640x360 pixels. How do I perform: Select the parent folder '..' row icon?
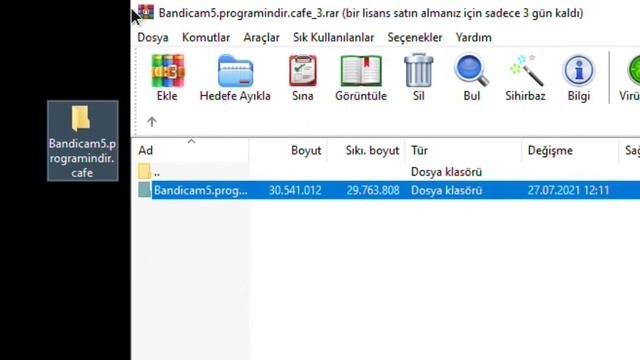[x=144, y=171]
